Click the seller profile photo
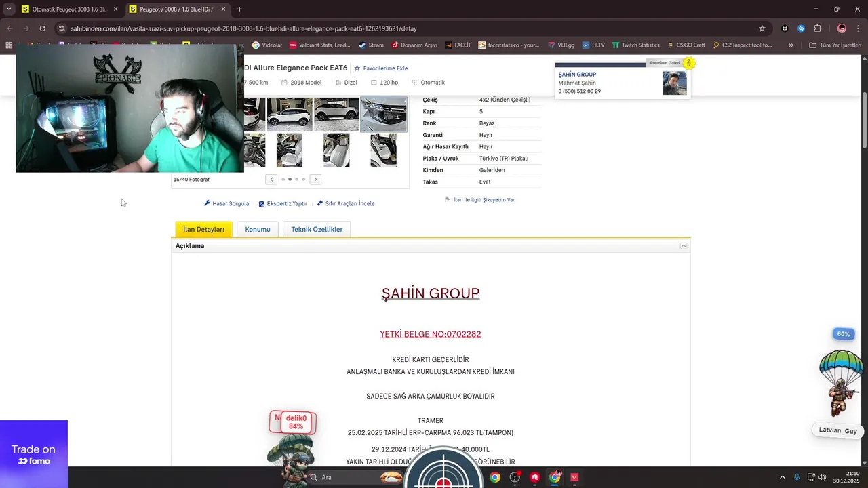The image size is (868, 488). pos(675,83)
